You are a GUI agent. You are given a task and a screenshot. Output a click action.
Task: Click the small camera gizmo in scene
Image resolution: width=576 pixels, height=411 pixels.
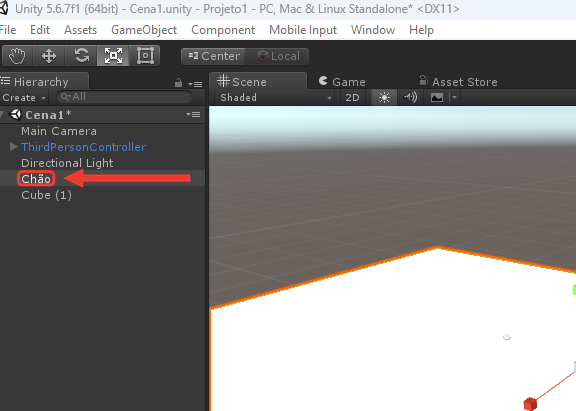pos(507,337)
